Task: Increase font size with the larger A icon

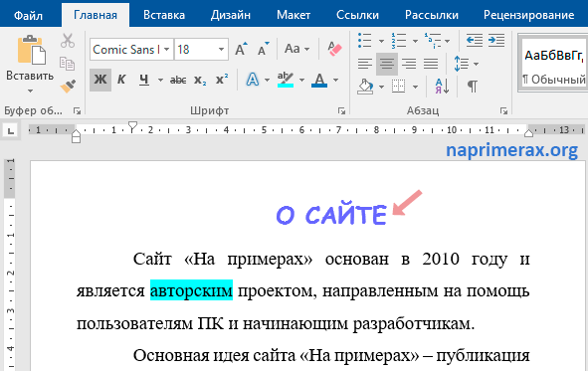Action: [241, 49]
